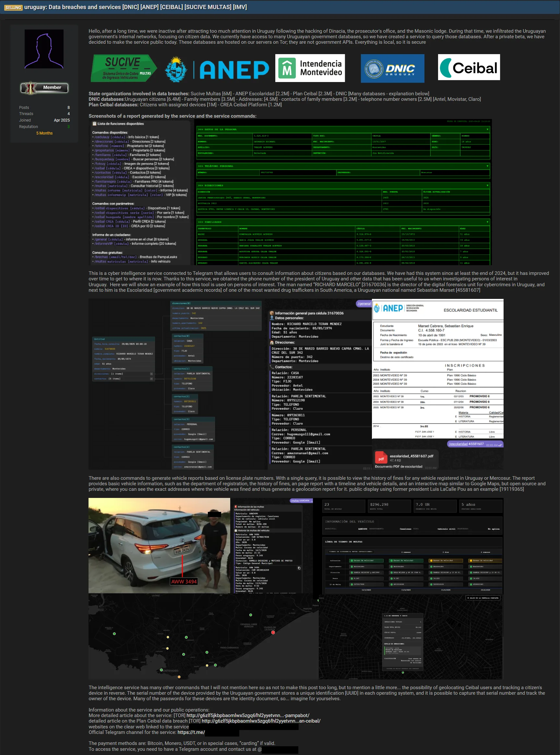Viewport: 560px width, 755px height.
Task: Click the DNIC Uruguay logo
Action: pyautogui.click(x=392, y=68)
